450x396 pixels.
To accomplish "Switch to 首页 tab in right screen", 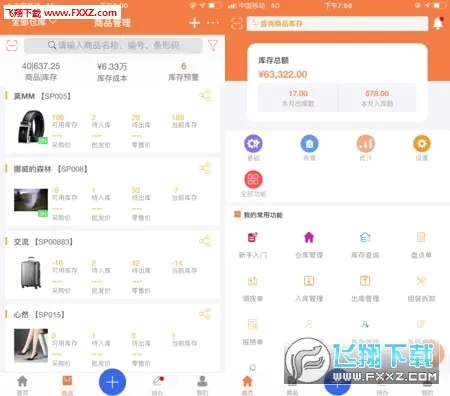I will (247, 385).
